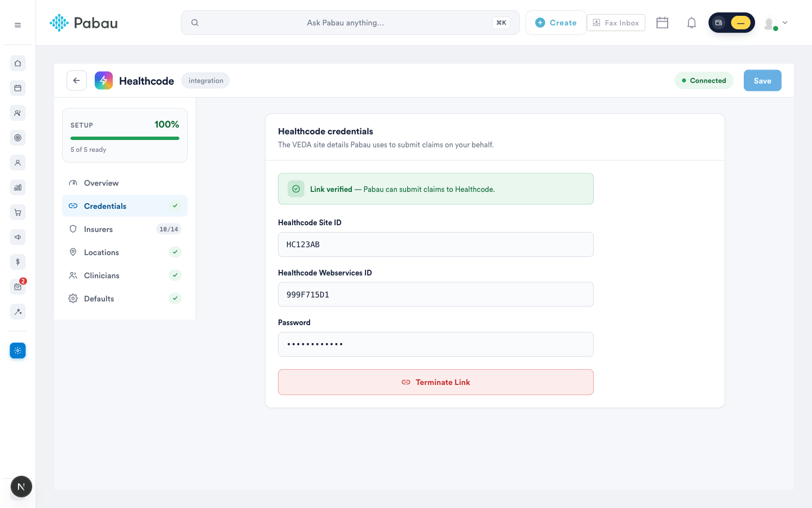Click the Connected status badge
Viewport: 812px width, 508px height.
[704, 81]
